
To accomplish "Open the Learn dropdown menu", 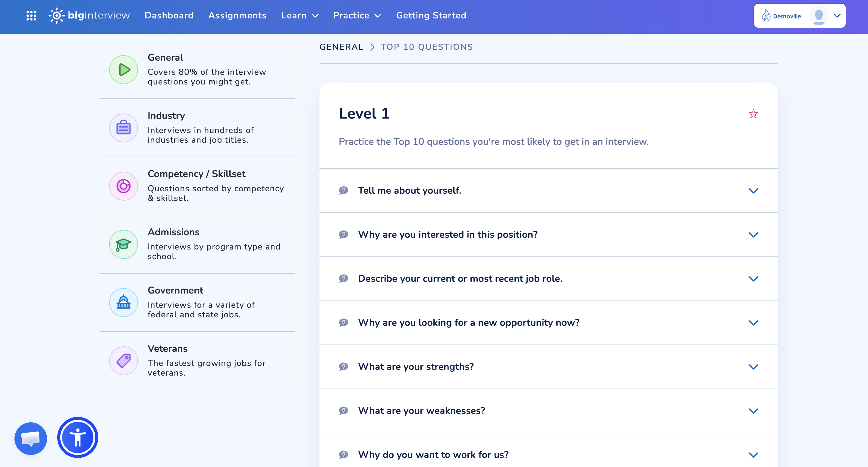I will point(299,15).
